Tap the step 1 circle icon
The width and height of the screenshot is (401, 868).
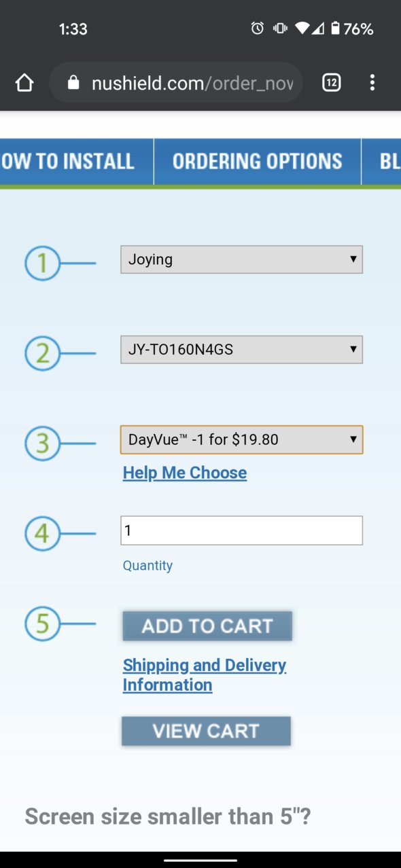tap(43, 263)
